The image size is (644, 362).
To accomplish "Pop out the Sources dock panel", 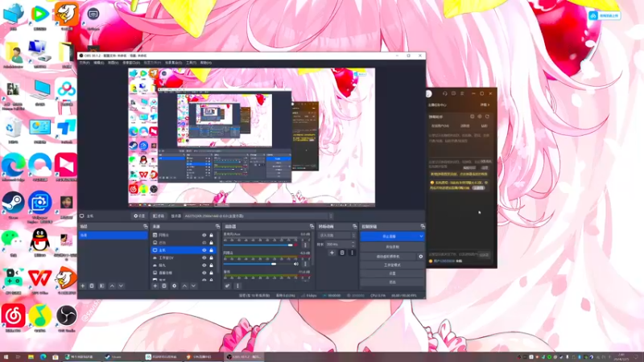I will [x=217, y=227].
